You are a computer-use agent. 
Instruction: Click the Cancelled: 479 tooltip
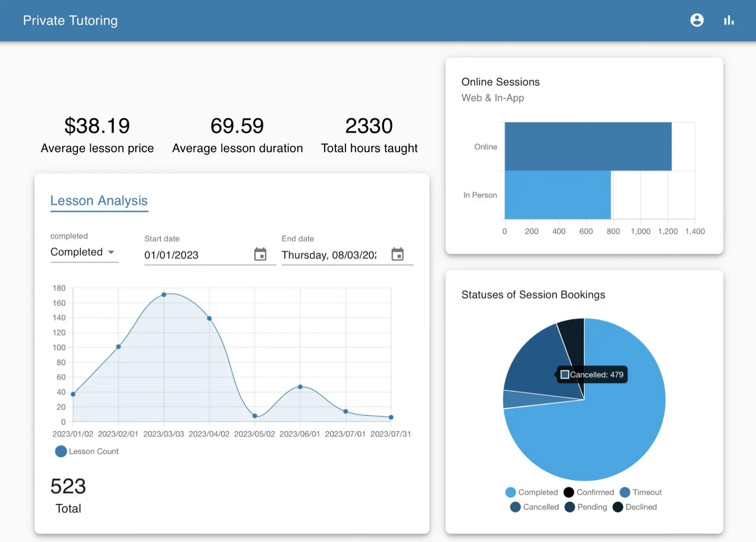coord(592,375)
